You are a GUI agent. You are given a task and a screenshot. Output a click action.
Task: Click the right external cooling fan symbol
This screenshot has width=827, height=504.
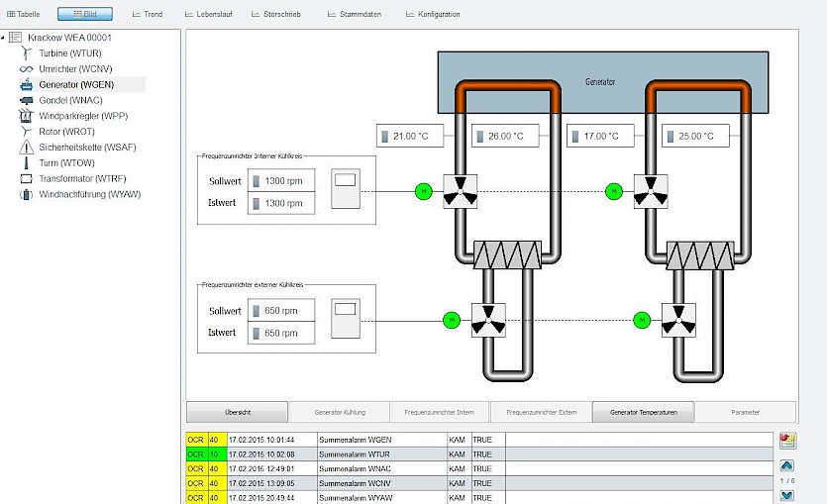(678, 320)
